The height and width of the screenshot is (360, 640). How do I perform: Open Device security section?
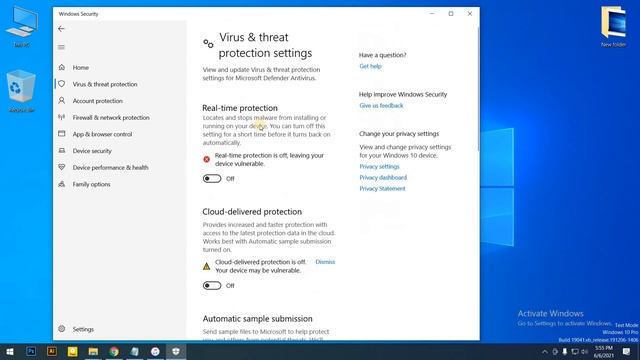pyautogui.click(x=92, y=151)
